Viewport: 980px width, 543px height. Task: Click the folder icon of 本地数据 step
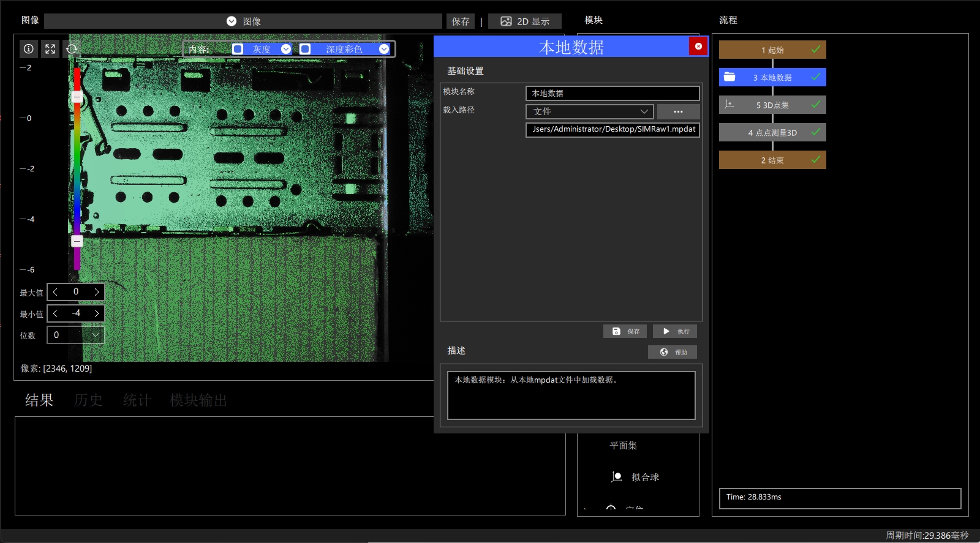[729, 77]
